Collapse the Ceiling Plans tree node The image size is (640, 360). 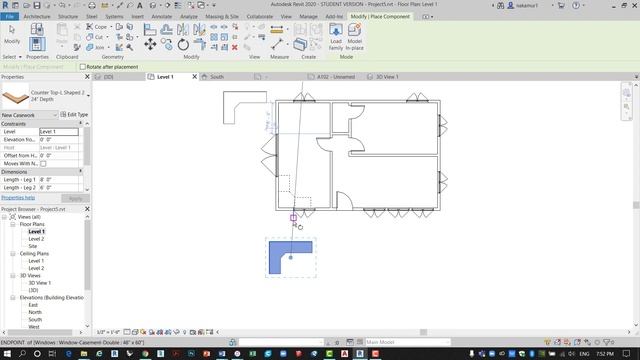[x=13, y=254]
